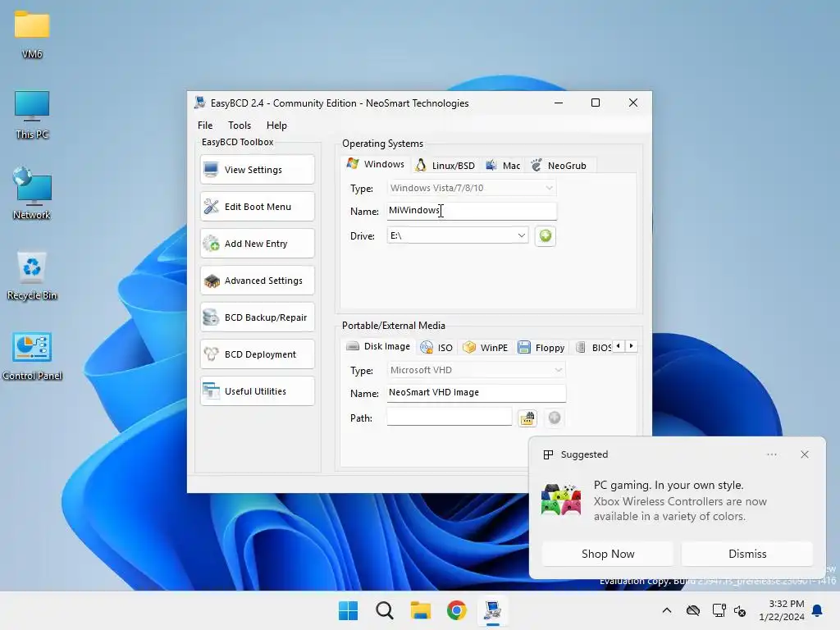Viewport: 840px width, 630px height.
Task: Select the BIOS media tab
Action: click(593, 348)
